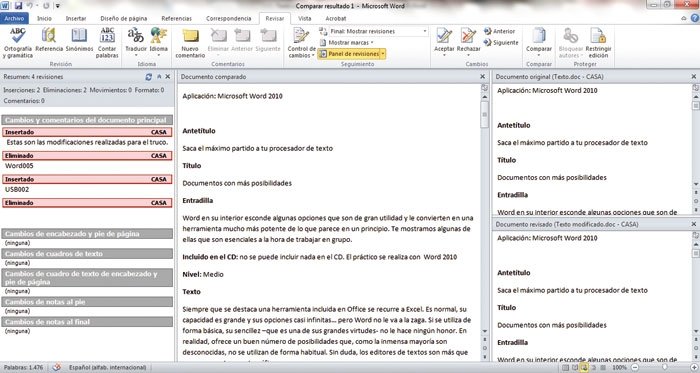The width and height of the screenshot is (700, 373).
Task: Click Contar palabras word count
Action: [107, 42]
